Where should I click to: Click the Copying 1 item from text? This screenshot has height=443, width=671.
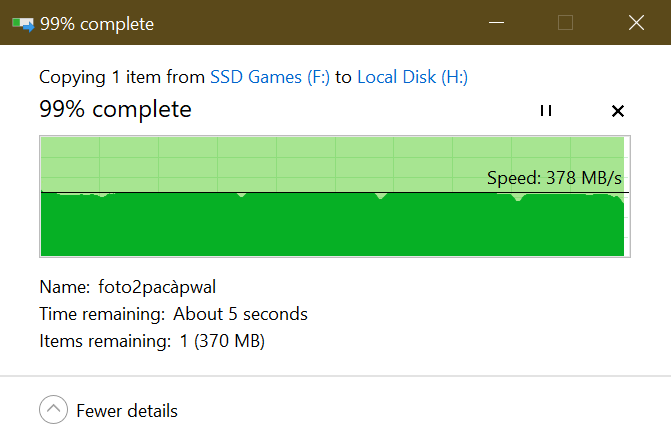tap(122, 77)
